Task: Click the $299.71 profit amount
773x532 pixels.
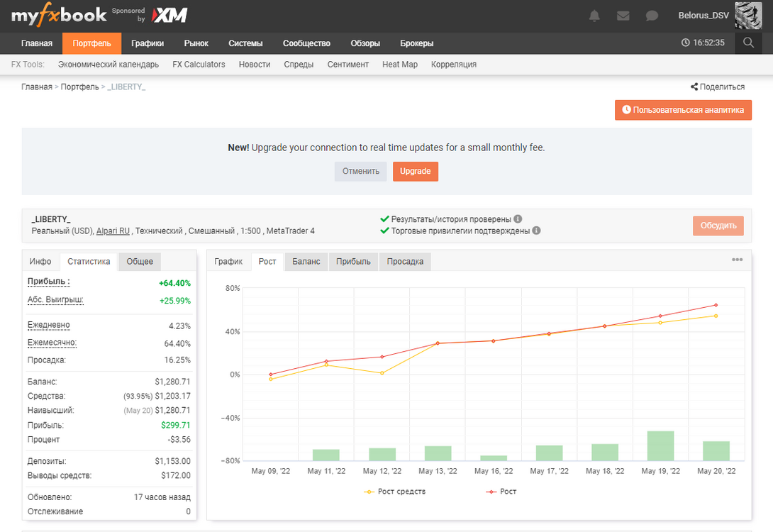Action: (x=175, y=425)
